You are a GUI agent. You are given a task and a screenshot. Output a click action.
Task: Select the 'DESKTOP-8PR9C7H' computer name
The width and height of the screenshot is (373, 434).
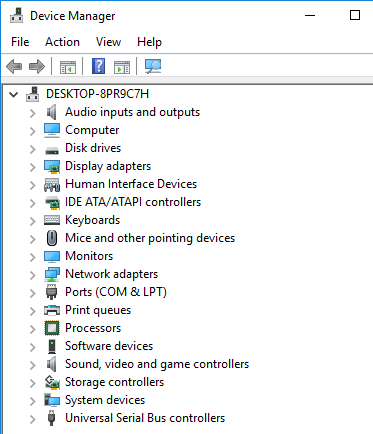click(x=98, y=94)
